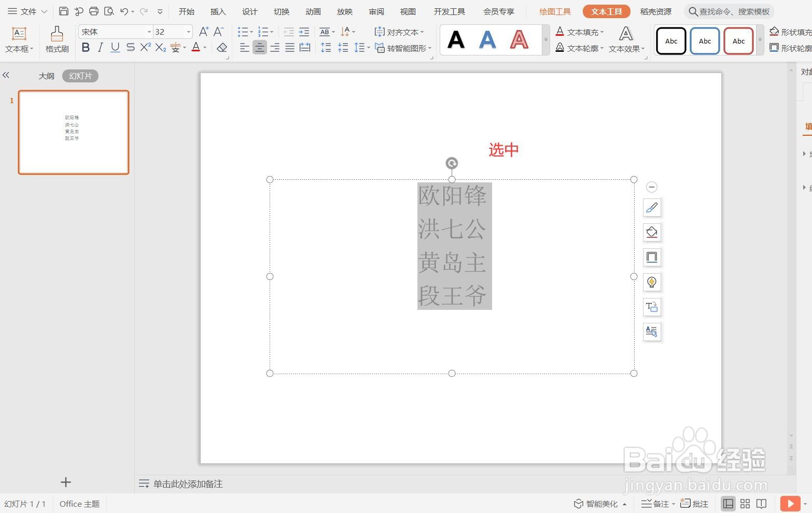812x513 pixels.
Task: Toggle underline formatting
Action: point(115,48)
